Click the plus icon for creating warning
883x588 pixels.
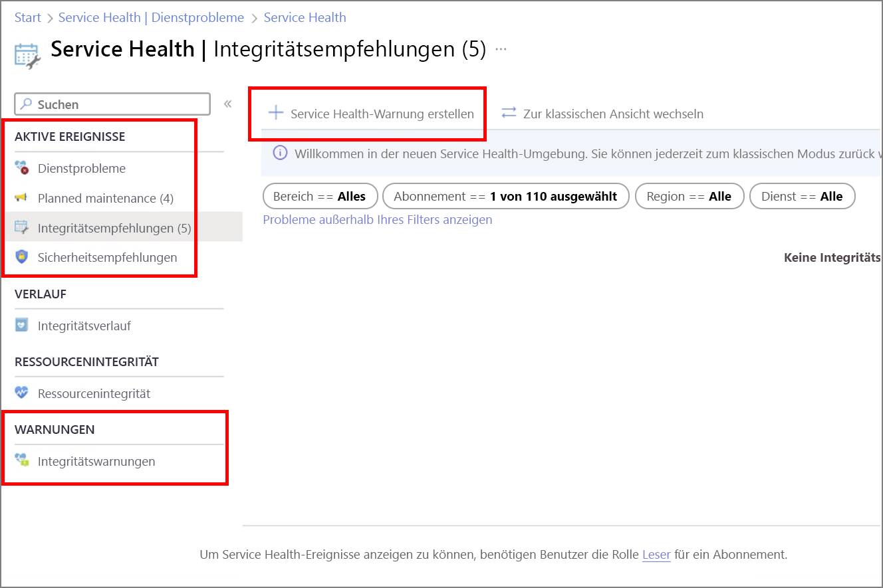click(x=275, y=113)
